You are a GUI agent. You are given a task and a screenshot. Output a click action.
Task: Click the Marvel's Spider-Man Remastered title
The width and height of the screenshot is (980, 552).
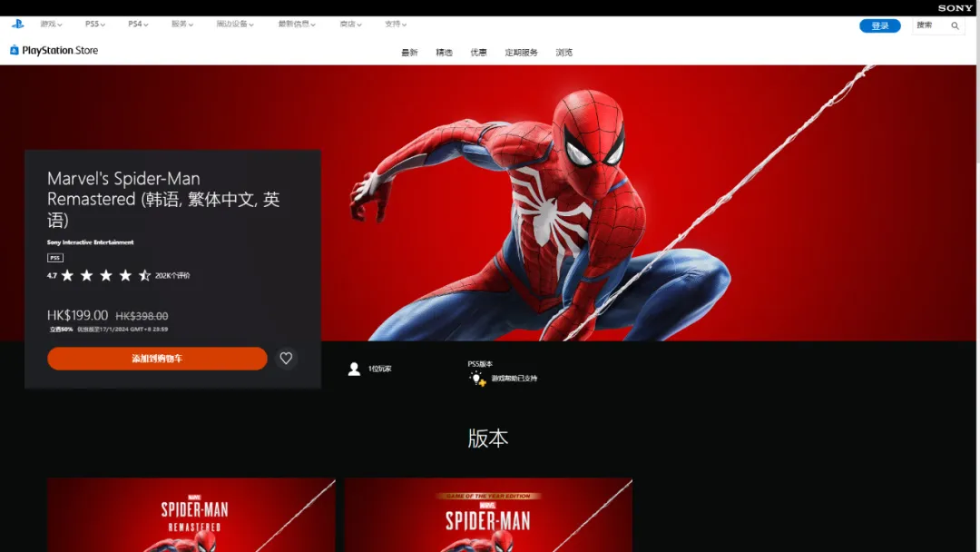(x=163, y=200)
